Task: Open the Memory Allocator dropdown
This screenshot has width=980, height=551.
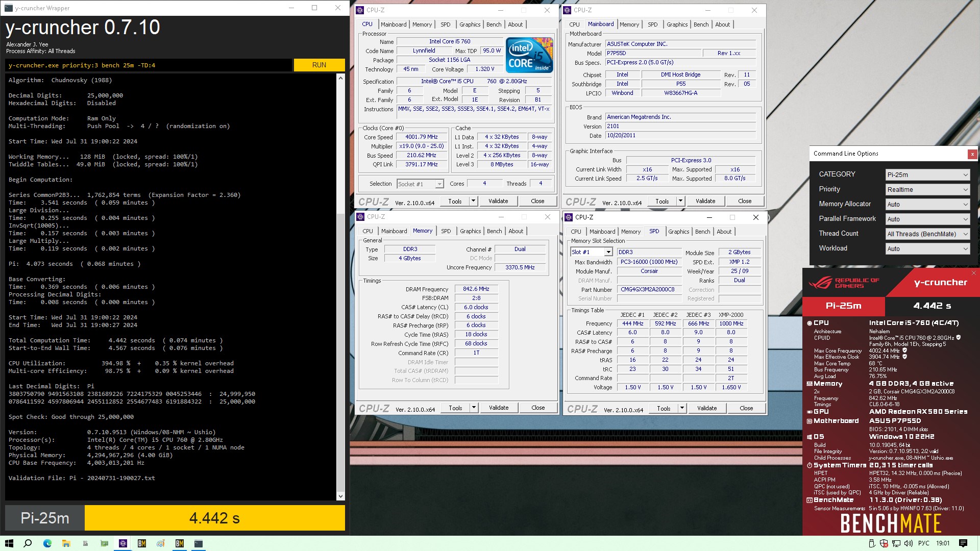Action: (x=927, y=204)
